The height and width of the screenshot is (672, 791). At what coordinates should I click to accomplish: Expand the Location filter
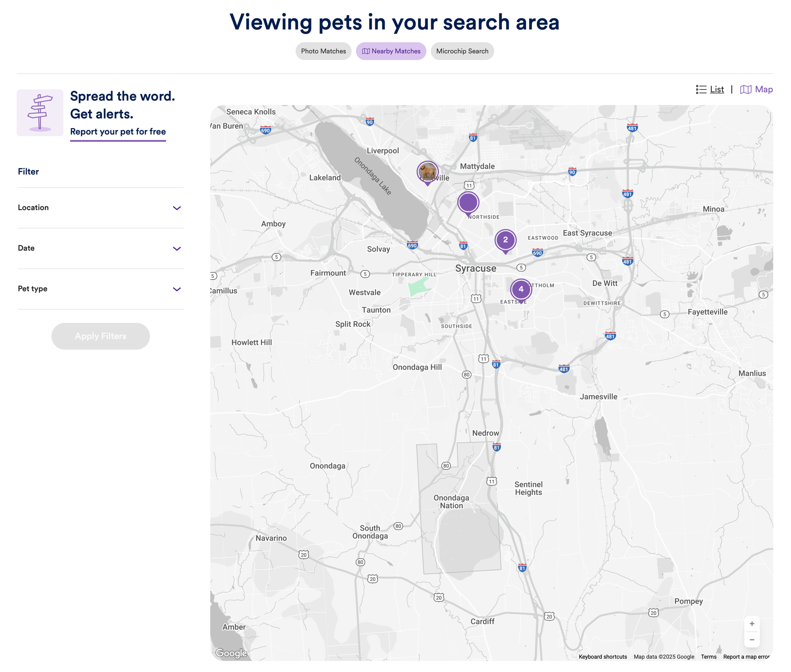tap(100, 208)
